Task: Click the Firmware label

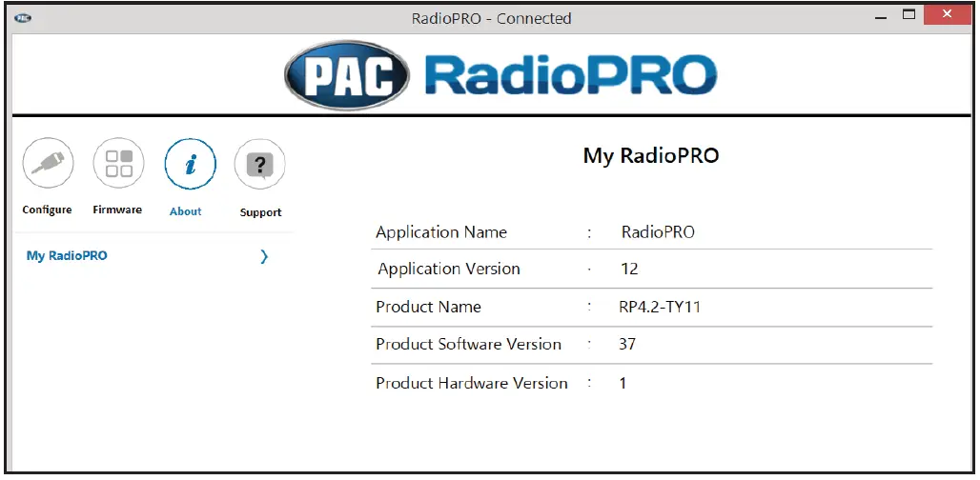Action: [117, 210]
